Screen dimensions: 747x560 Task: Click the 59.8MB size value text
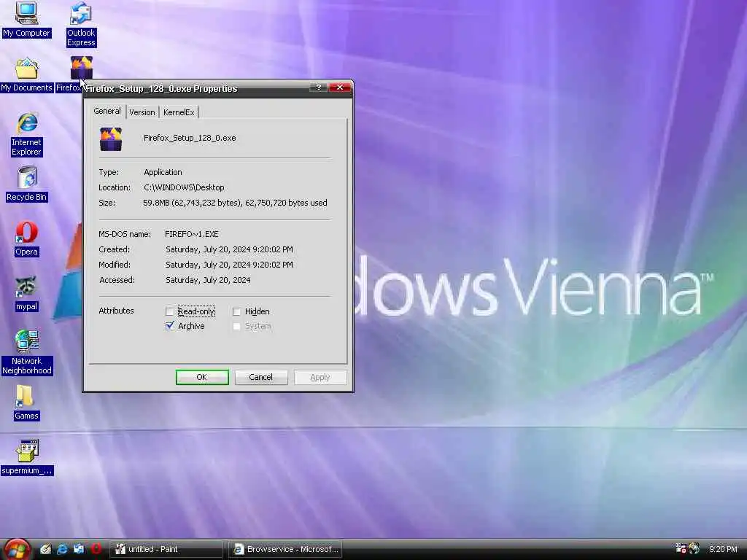[235, 203]
